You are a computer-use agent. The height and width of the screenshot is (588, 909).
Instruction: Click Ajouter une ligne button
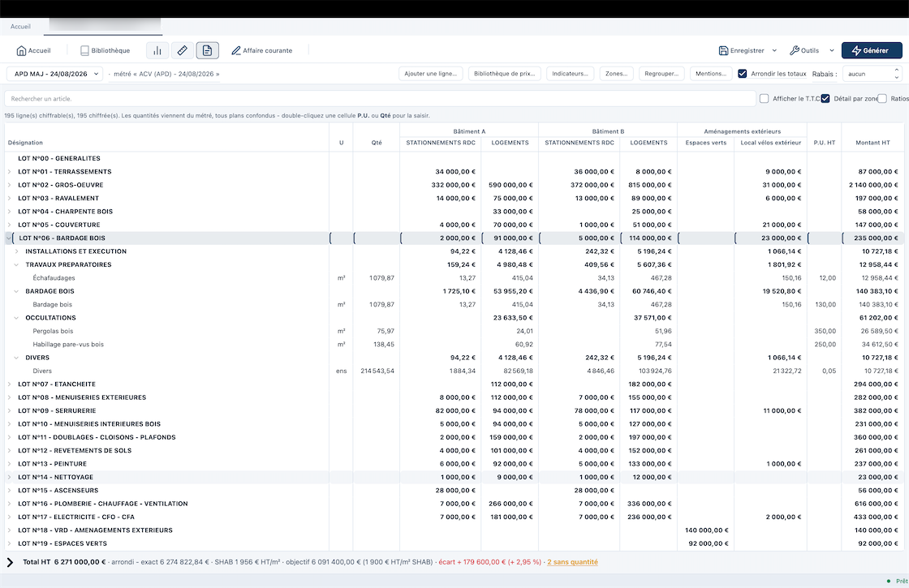(x=430, y=74)
